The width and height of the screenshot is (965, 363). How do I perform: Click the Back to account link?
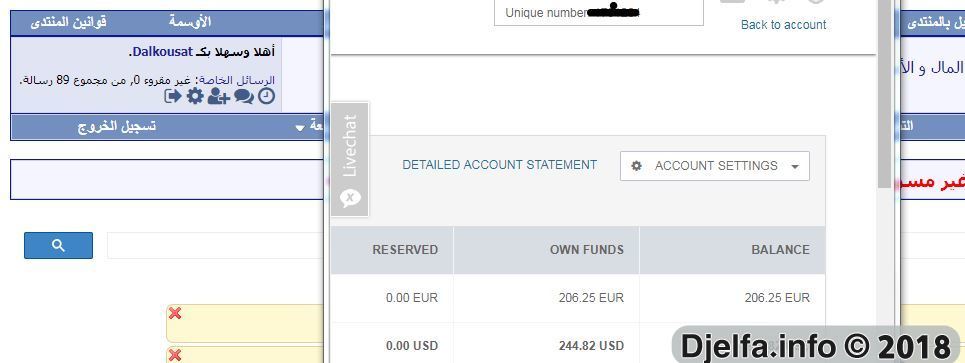click(x=783, y=25)
